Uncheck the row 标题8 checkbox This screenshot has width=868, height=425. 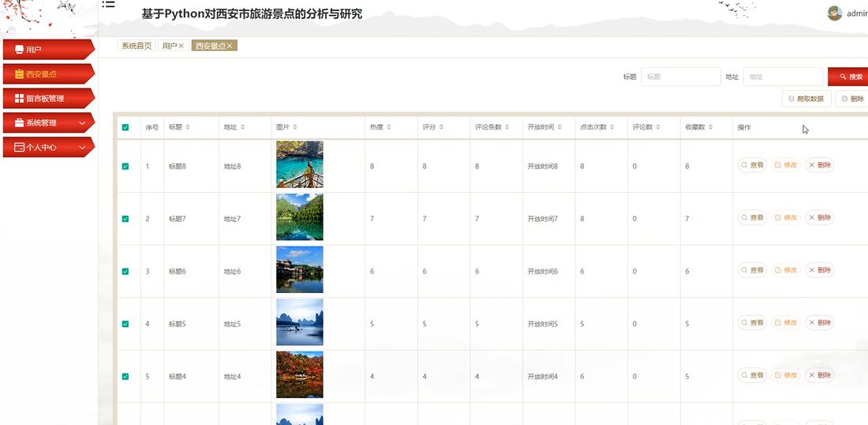[125, 166]
